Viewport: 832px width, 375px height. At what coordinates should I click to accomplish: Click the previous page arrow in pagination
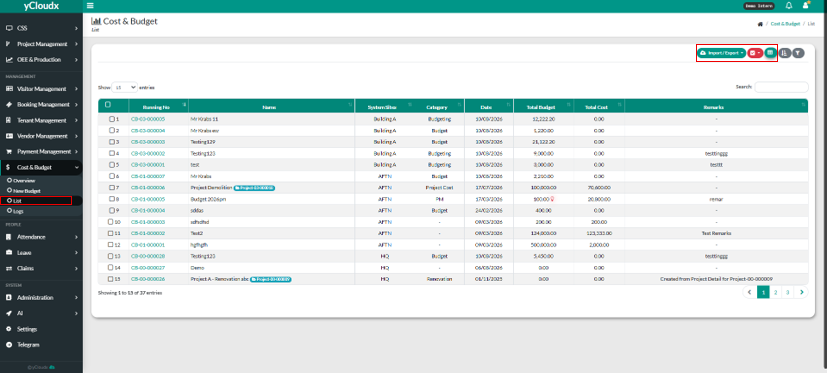point(750,292)
